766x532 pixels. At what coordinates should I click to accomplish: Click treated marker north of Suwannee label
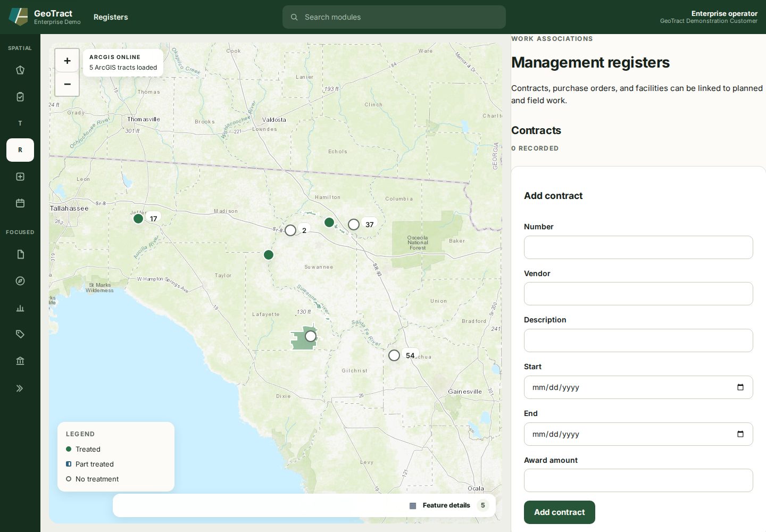coord(269,255)
